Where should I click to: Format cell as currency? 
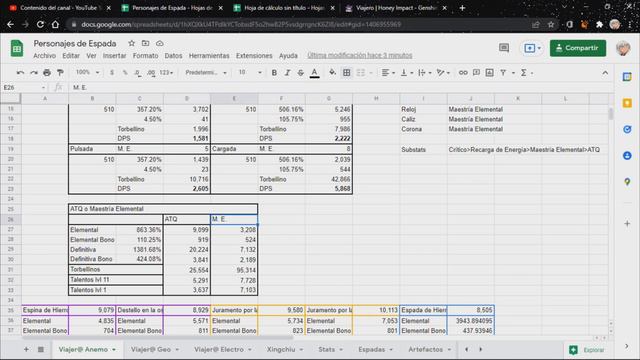point(112,73)
